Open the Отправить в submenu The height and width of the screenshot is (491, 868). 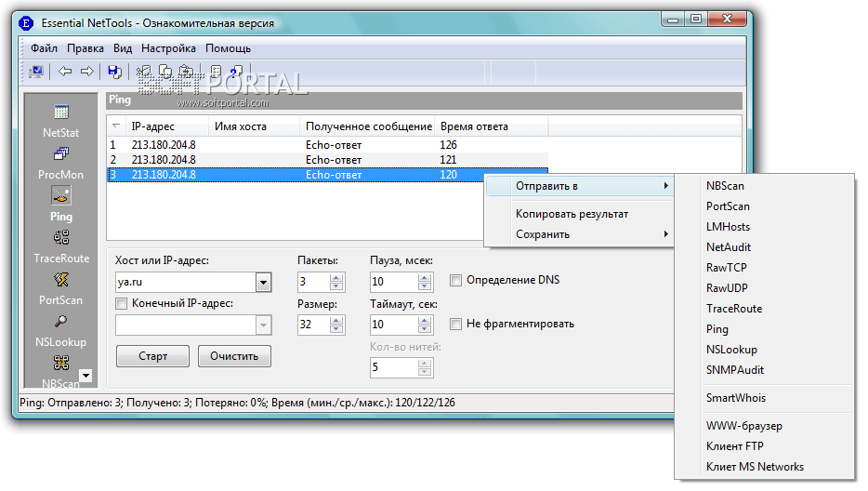(x=578, y=186)
